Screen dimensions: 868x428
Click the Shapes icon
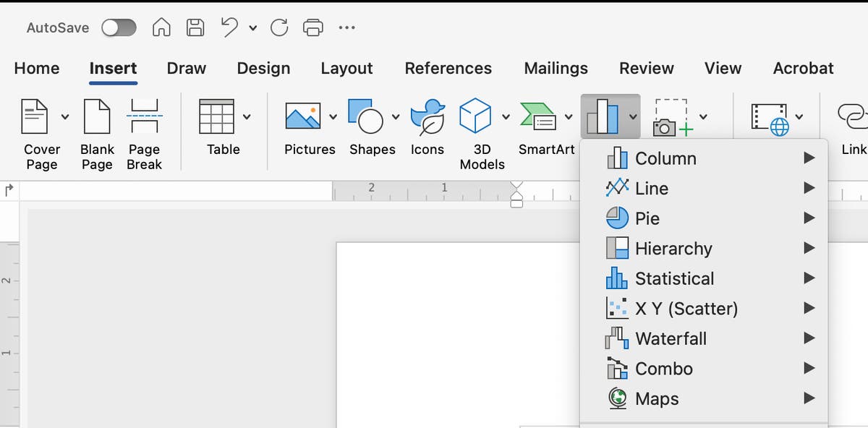click(366, 116)
